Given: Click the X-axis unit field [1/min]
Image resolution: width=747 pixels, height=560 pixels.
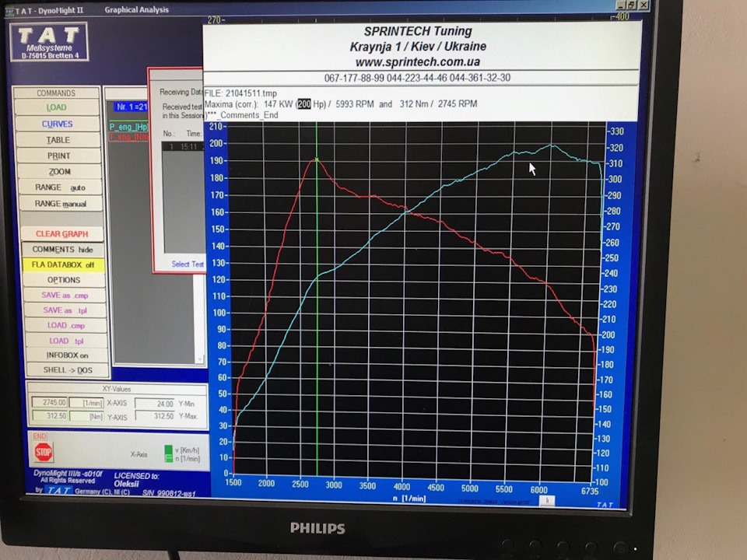Looking at the screenshot, I should point(86,403).
